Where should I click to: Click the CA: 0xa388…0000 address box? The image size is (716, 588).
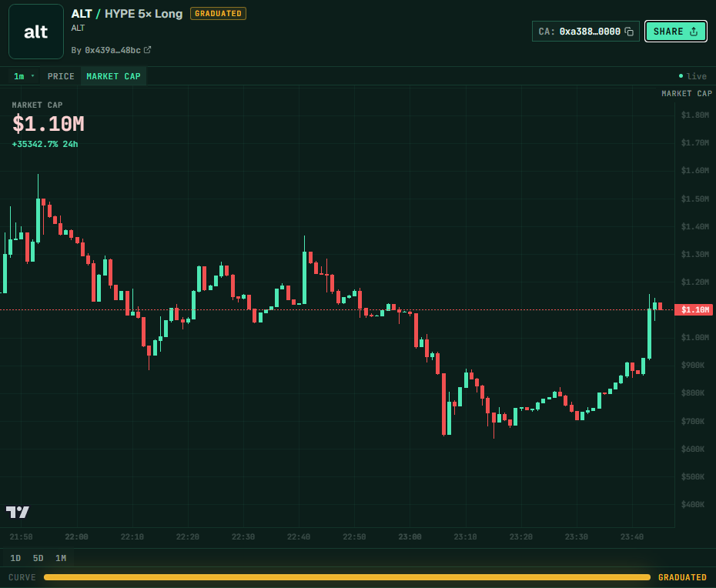(x=585, y=32)
